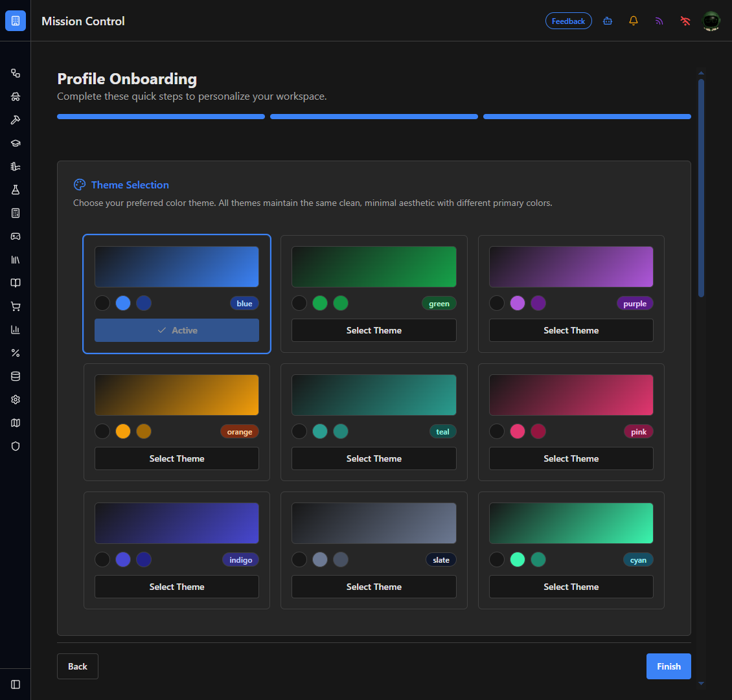732x700 pixels.
Task: Select the hammer tool sidebar icon
Action: pyautogui.click(x=16, y=120)
